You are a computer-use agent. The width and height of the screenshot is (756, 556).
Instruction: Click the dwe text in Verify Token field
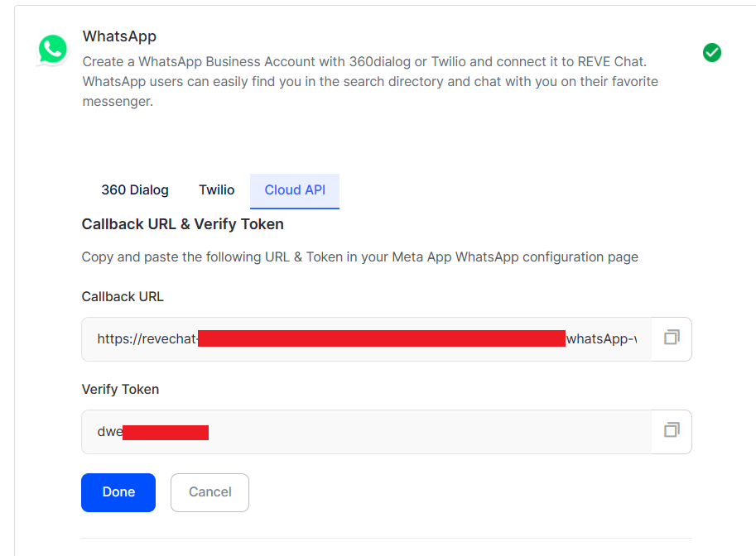point(110,431)
